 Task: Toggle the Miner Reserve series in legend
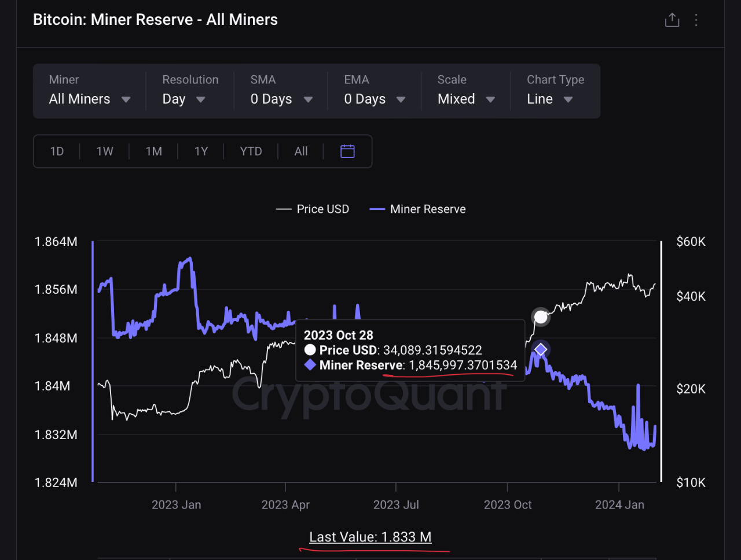pos(418,209)
